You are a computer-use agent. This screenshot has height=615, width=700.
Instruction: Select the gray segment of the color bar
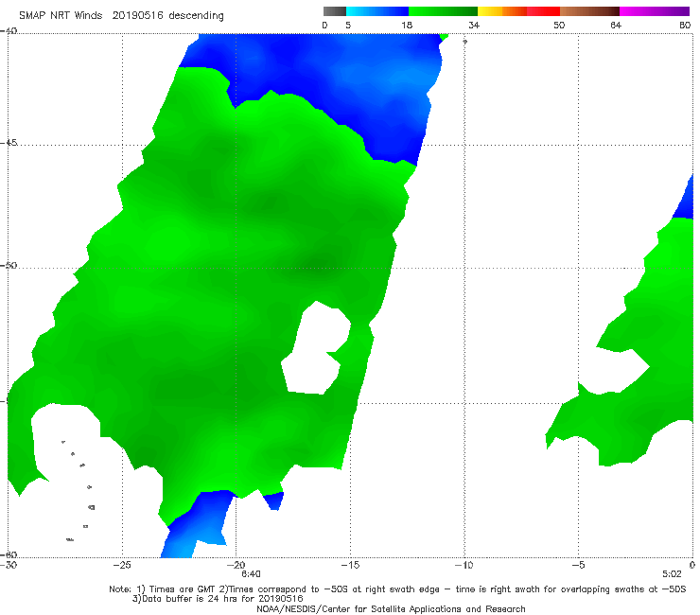pos(335,11)
